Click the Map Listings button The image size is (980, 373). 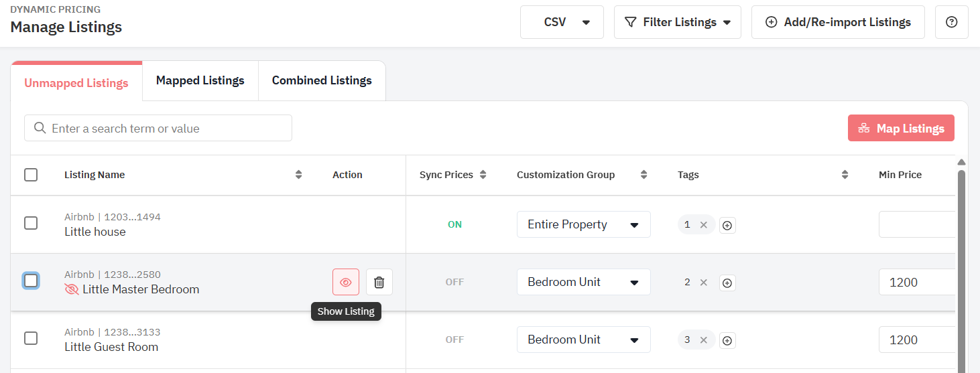pos(900,128)
